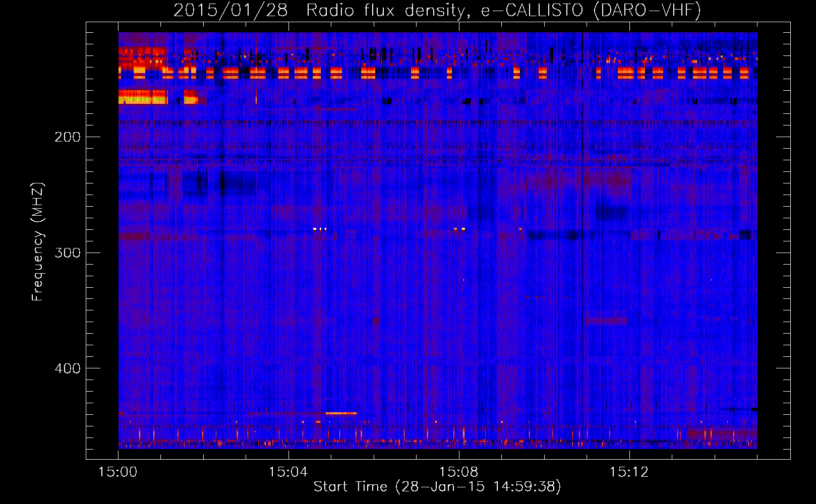Click the 200 frequency tick label
Screen dimensions: 816x504
(x=68, y=137)
